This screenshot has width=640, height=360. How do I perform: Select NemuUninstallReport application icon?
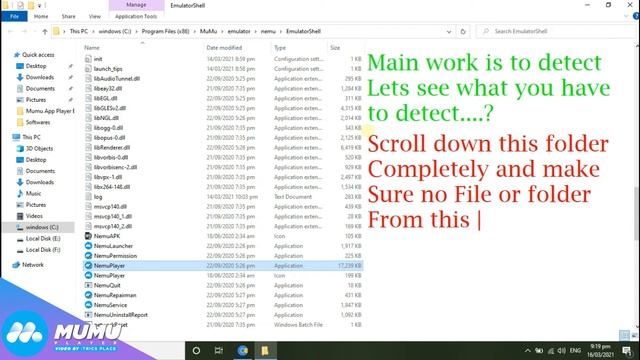[88, 315]
